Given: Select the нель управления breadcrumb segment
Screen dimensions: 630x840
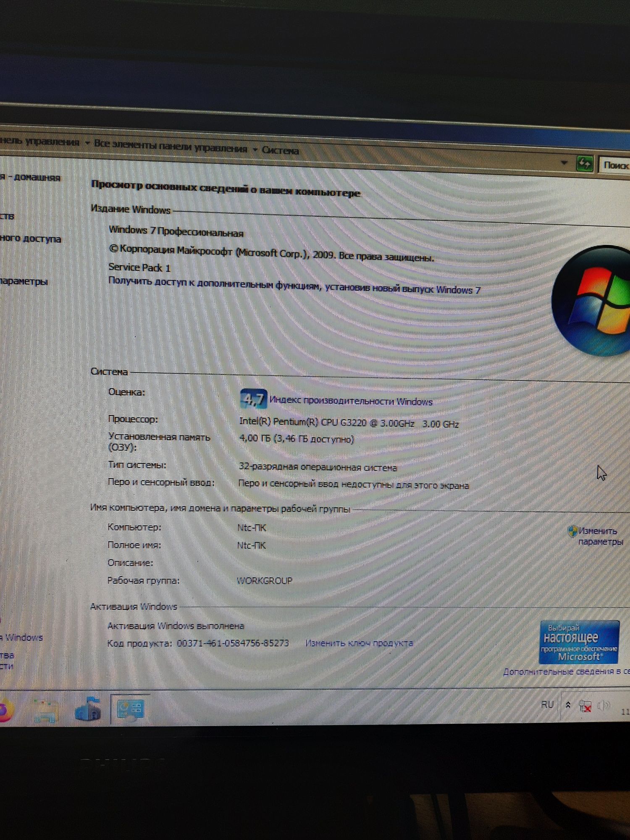Looking at the screenshot, I should (x=39, y=142).
